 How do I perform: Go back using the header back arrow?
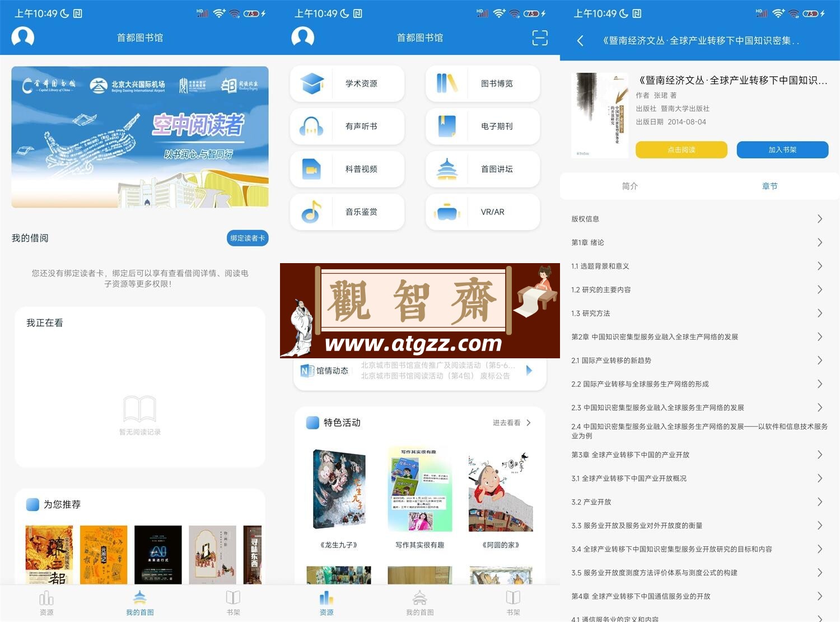[580, 40]
